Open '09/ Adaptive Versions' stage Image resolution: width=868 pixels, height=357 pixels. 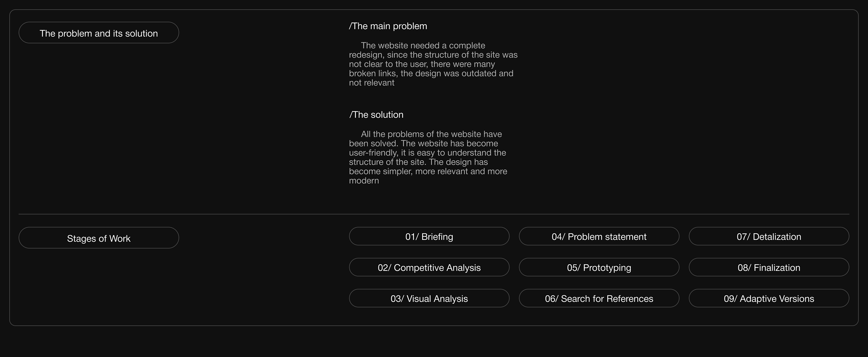click(x=768, y=298)
